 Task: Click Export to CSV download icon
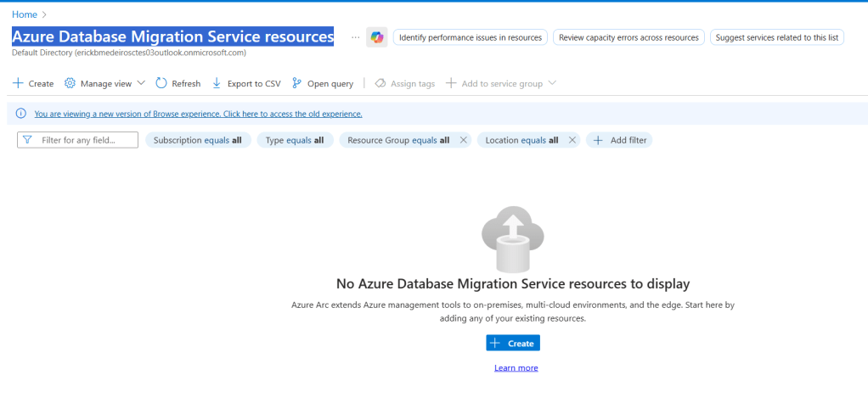(217, 83)
